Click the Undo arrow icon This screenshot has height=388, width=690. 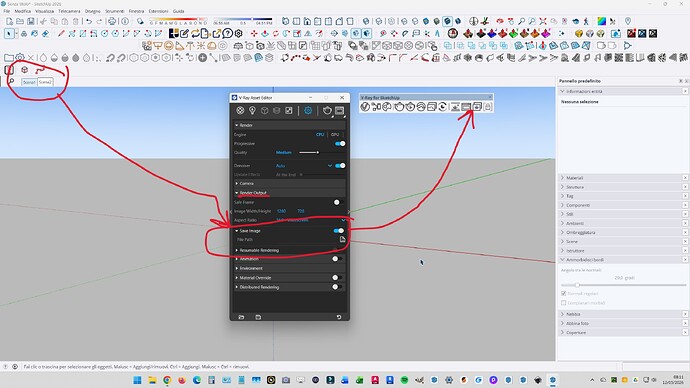89,21
